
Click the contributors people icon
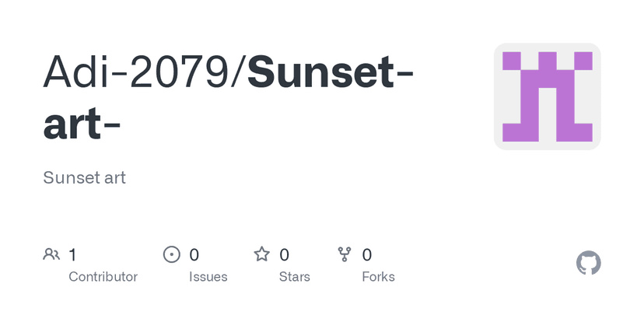pyautogui.click(x=51, y=254)
